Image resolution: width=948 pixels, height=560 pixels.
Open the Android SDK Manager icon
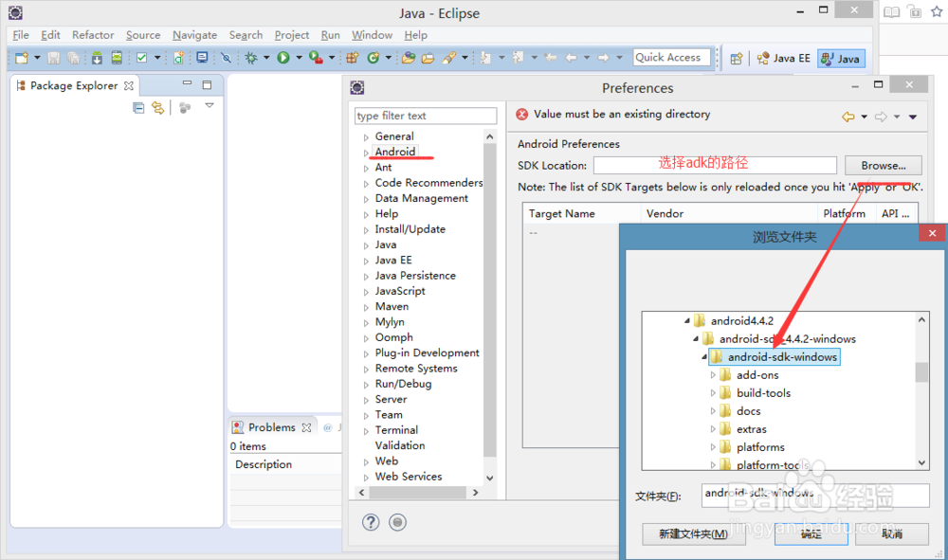click(x=97, y=58)
